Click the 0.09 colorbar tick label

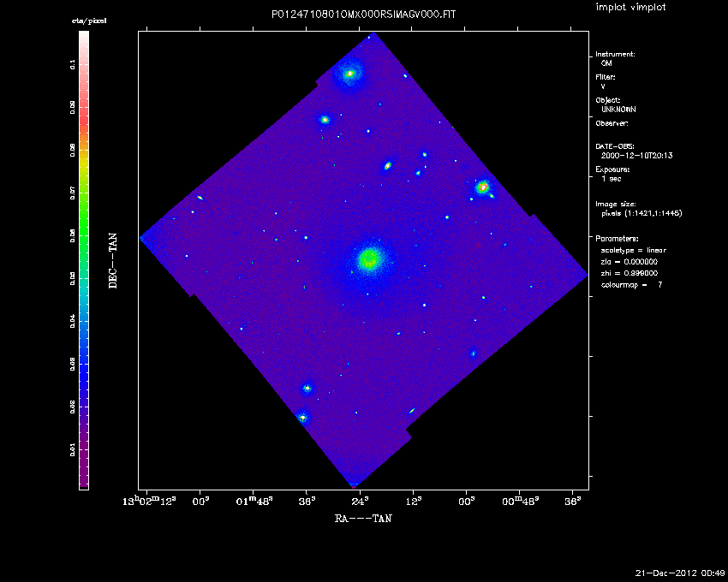pos(73,107)
